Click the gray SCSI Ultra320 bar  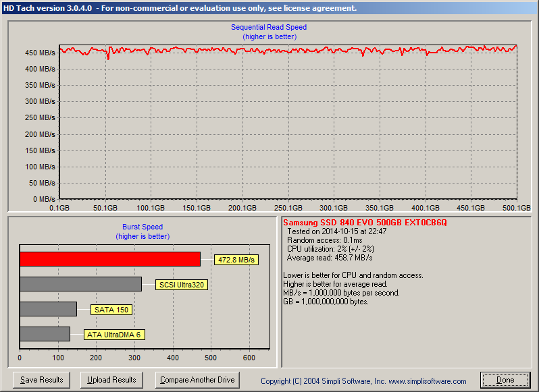tap(81, 284)
